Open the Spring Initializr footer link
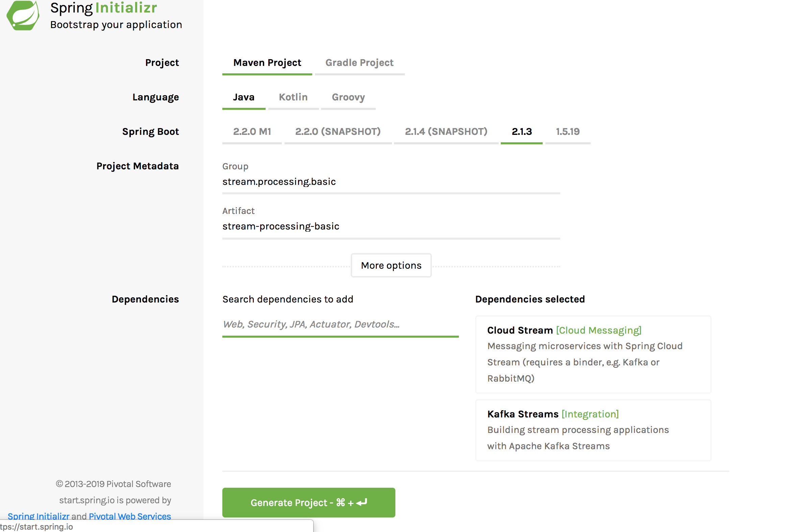 [x=38, y=516]
